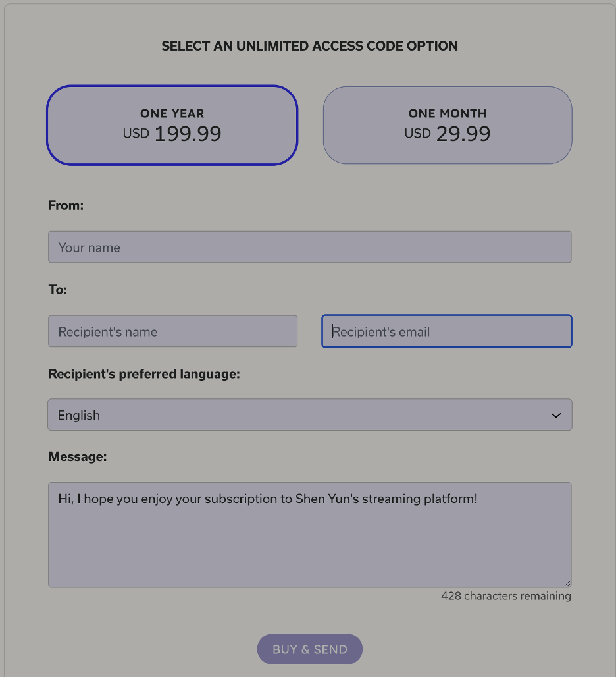Click inside the Message text area
The image size is (616, 677).
click(x=309, y=540)
